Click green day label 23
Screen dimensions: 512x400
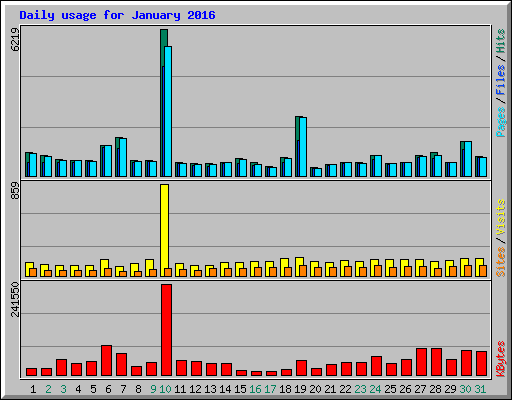point(360,389)
